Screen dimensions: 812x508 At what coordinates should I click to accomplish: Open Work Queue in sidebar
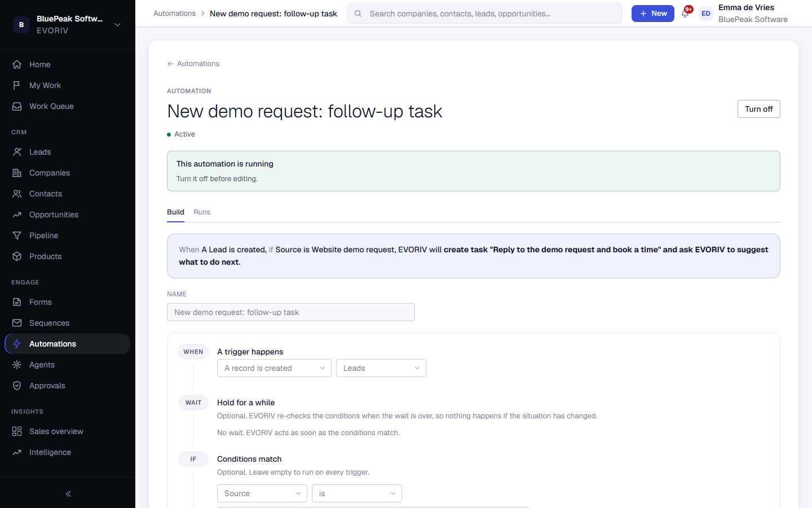pos(68,106)
